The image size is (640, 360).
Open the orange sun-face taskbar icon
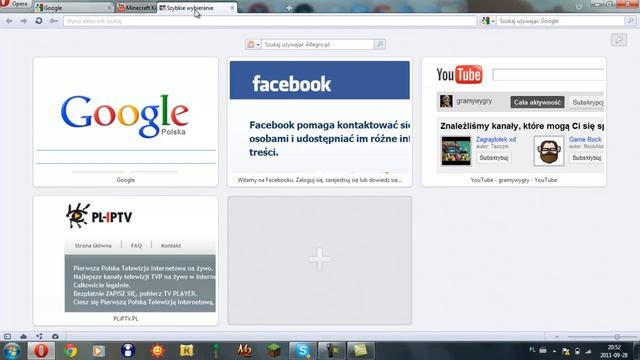[158, 351]
